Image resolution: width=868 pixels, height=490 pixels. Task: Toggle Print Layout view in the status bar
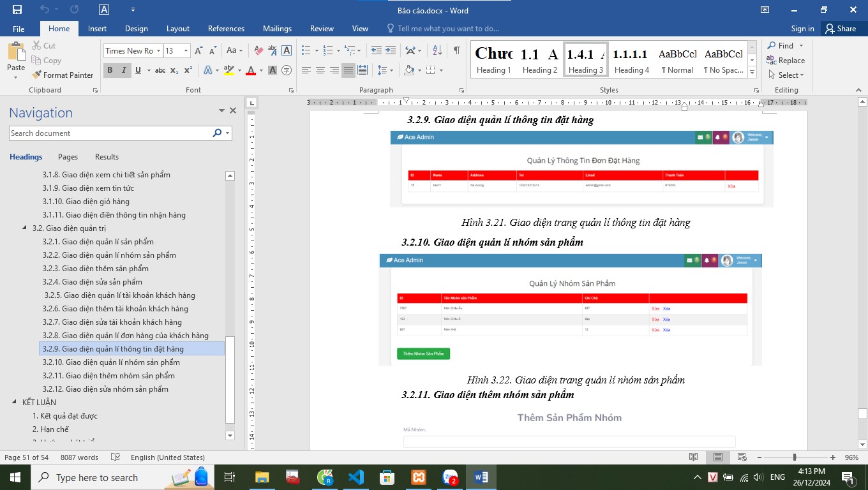coord(718,457)
